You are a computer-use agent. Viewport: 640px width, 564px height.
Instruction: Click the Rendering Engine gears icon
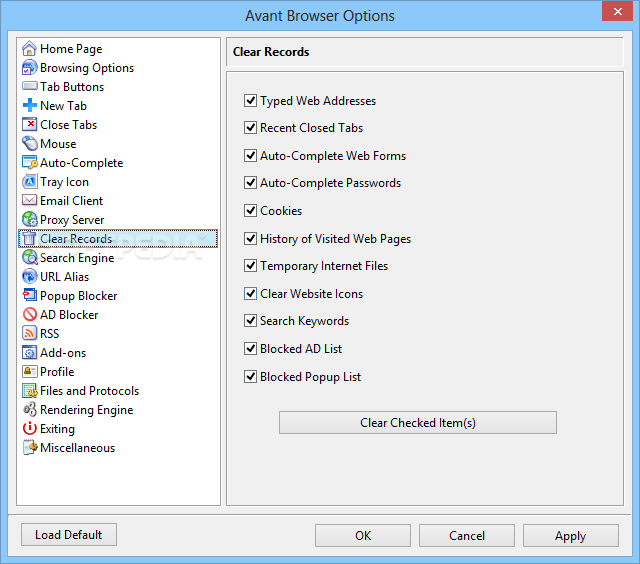coord(29,409)
